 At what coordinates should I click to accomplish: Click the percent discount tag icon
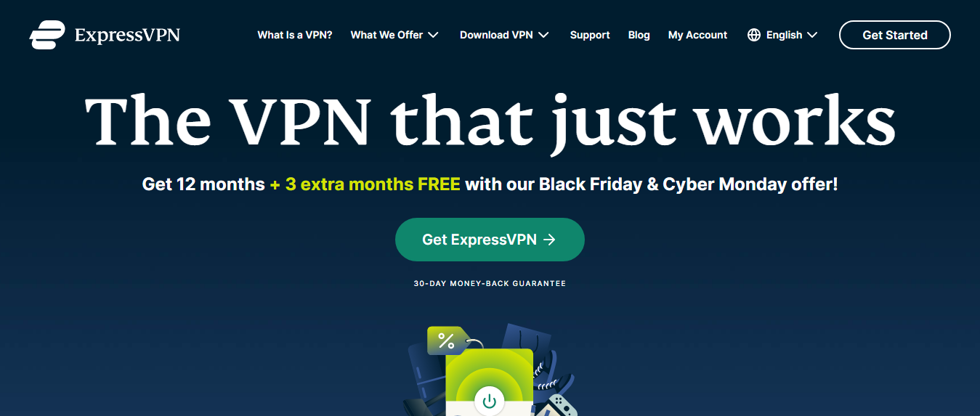pos(447,340)
